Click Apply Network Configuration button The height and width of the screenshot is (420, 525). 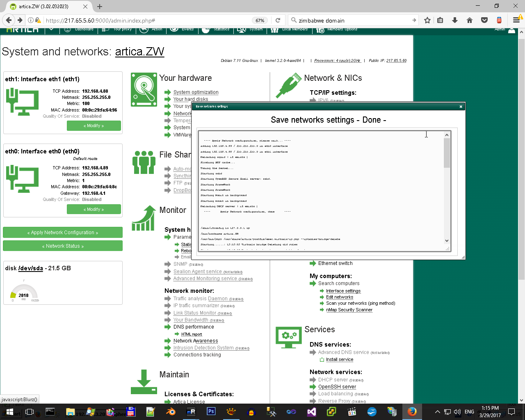pyautogui.click(x=63, y=233)
